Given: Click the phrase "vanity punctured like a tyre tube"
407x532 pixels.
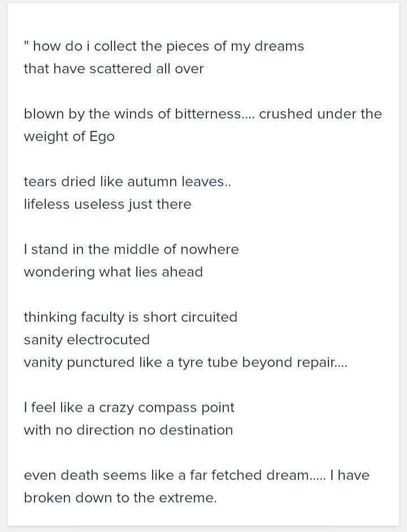Looking at the screenshot, I should (x=131, y=363).
